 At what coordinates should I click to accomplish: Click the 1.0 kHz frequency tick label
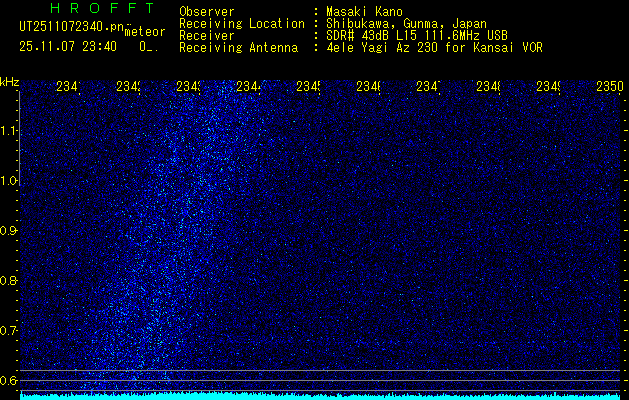tap(8, 181)
